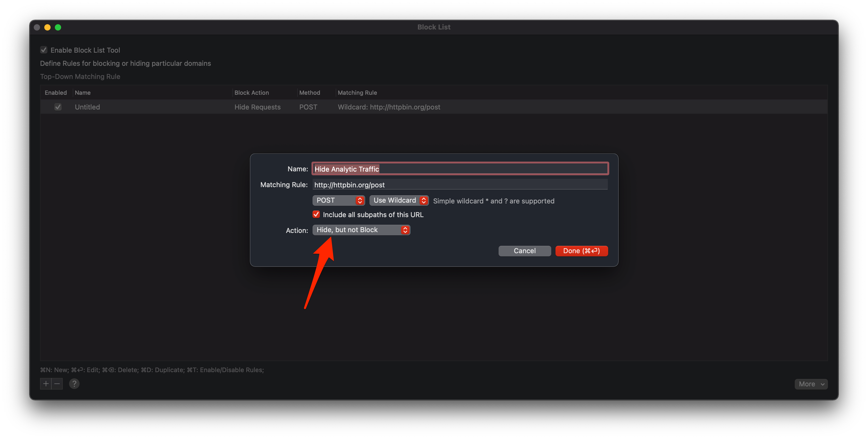Click the Matching Rule URL field
The height and width of the screenshot is (439, 868).
point(460,185)
